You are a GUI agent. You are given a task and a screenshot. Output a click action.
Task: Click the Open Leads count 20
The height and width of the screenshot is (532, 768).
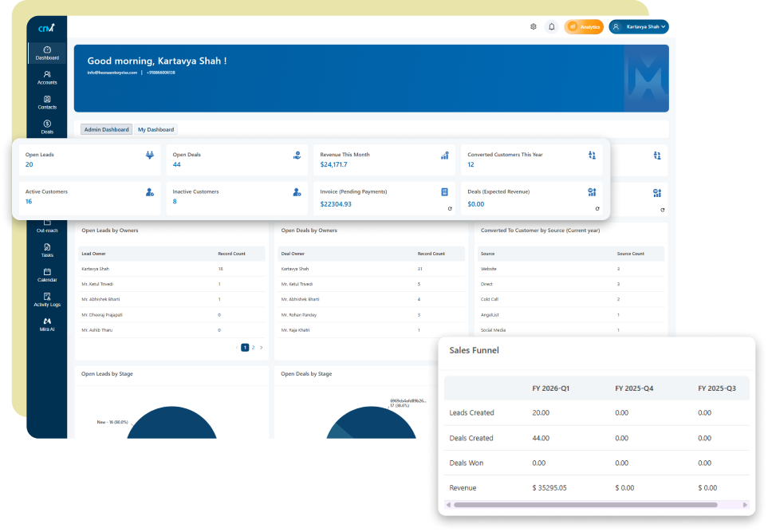coord(30,165)
